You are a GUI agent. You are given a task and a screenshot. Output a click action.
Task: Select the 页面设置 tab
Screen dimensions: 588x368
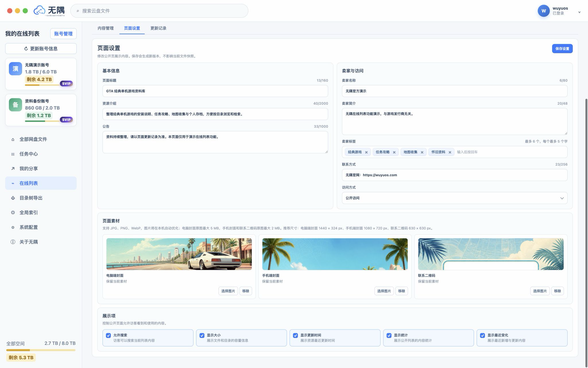tap(132, 28)
